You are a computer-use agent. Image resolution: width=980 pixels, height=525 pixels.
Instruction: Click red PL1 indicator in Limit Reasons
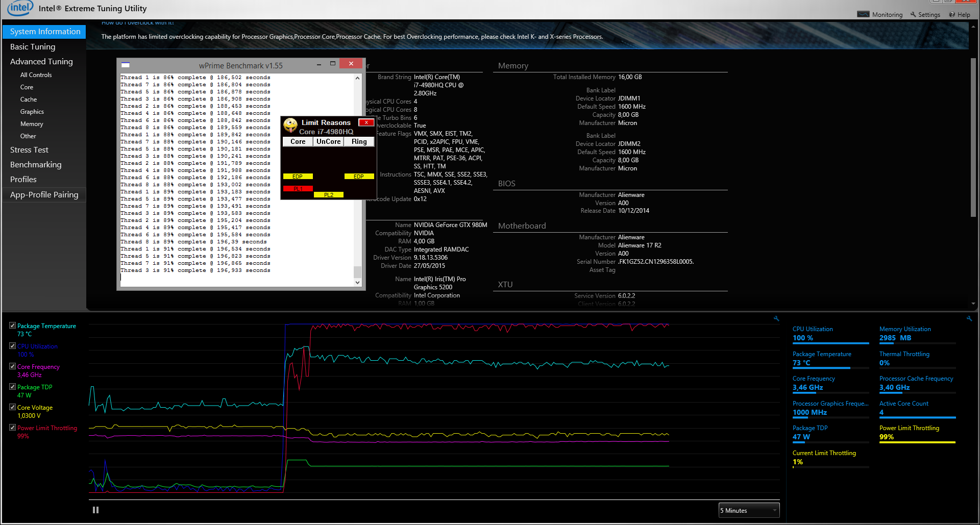(x=298, y=189)
